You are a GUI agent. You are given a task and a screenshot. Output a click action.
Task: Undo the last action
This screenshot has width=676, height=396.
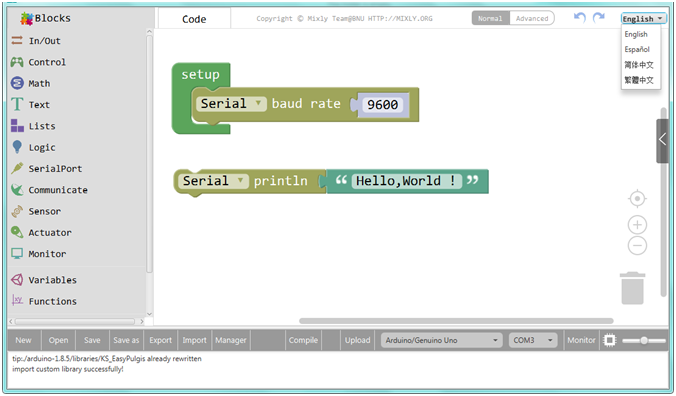tap(580, 18)
